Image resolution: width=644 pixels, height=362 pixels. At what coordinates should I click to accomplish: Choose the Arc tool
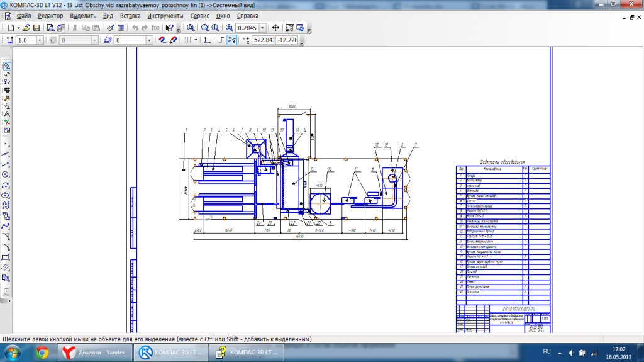6,186
